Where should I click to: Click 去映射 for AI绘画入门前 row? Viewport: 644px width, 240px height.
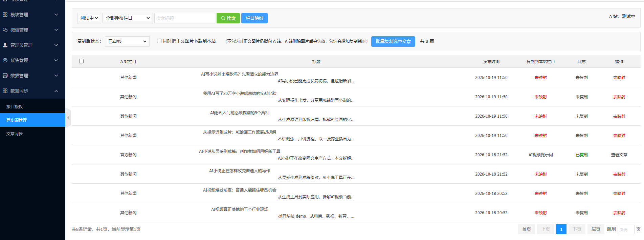619,116
